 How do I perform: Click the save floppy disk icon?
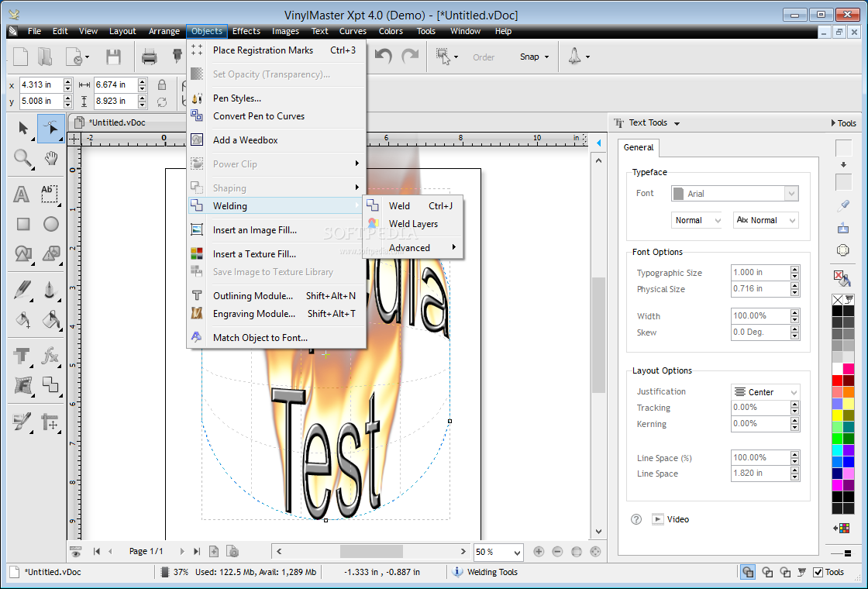click(113, 57)
